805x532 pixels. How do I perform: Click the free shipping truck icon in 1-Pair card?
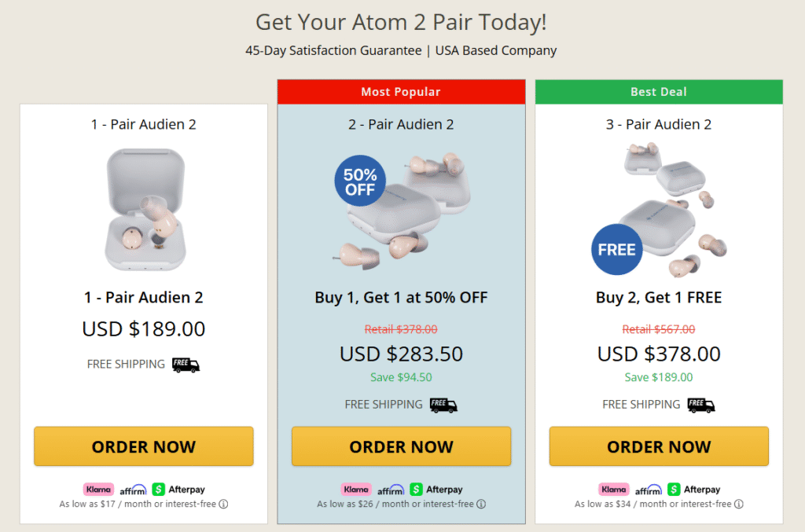click(186, 365)
